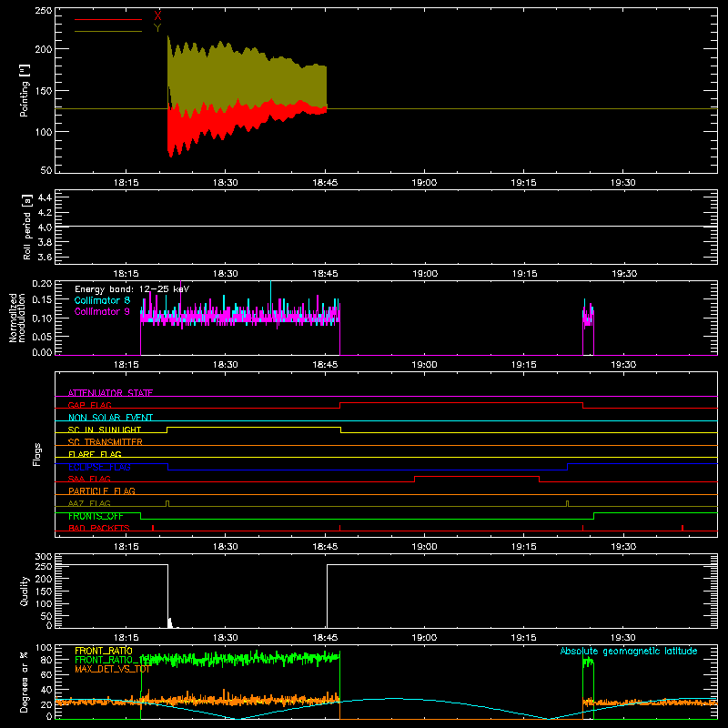
Task: Click 19:00 tick under Roll period plot
Action: (425, 274)
